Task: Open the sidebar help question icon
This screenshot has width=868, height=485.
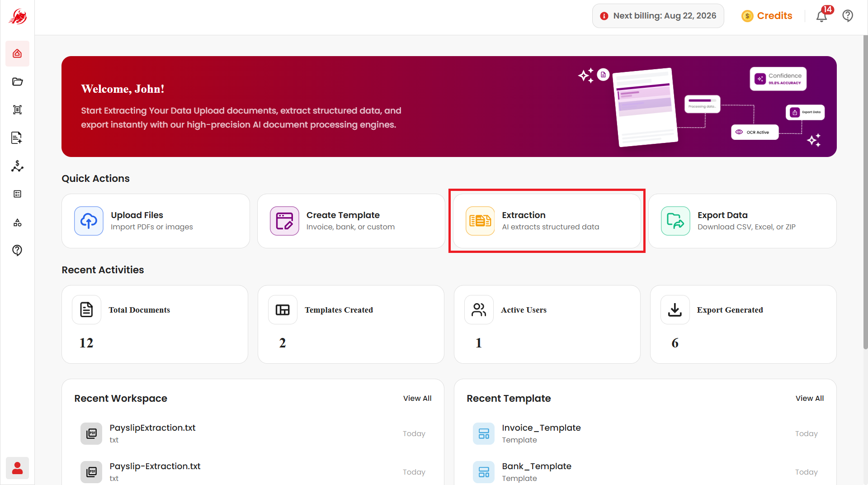Action: coord(17,250)
